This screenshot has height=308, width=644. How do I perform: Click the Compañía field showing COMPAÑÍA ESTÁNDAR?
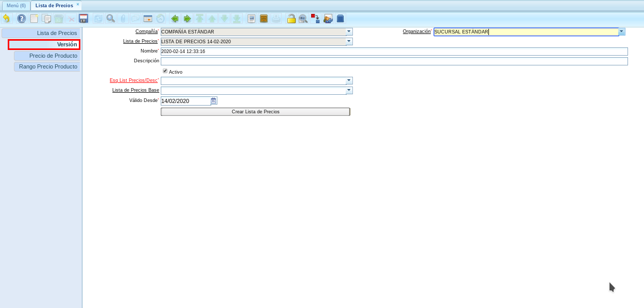[253, 32]
